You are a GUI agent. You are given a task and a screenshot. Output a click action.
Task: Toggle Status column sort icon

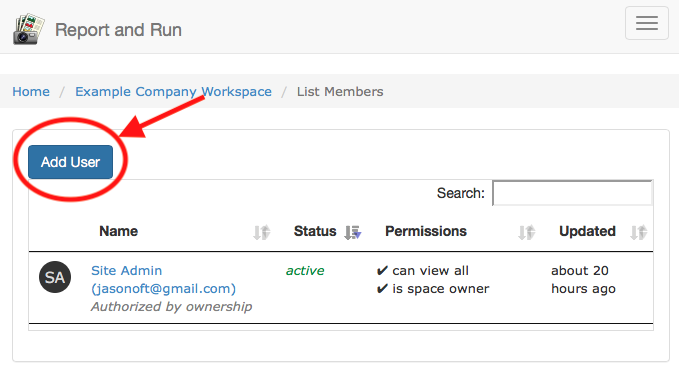click(x=352, y=232)
